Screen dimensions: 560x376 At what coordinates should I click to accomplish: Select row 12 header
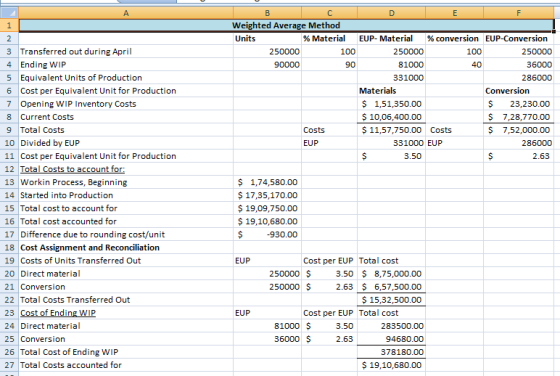9,169
